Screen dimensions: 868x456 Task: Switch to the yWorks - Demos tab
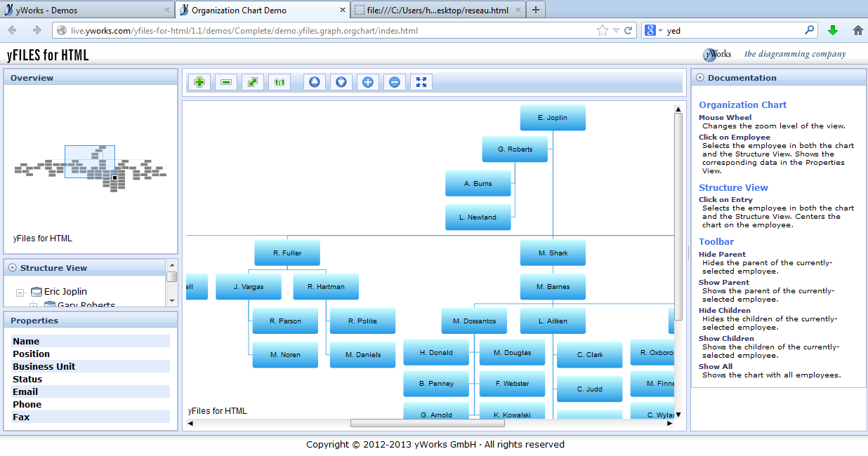click(87, 10)
